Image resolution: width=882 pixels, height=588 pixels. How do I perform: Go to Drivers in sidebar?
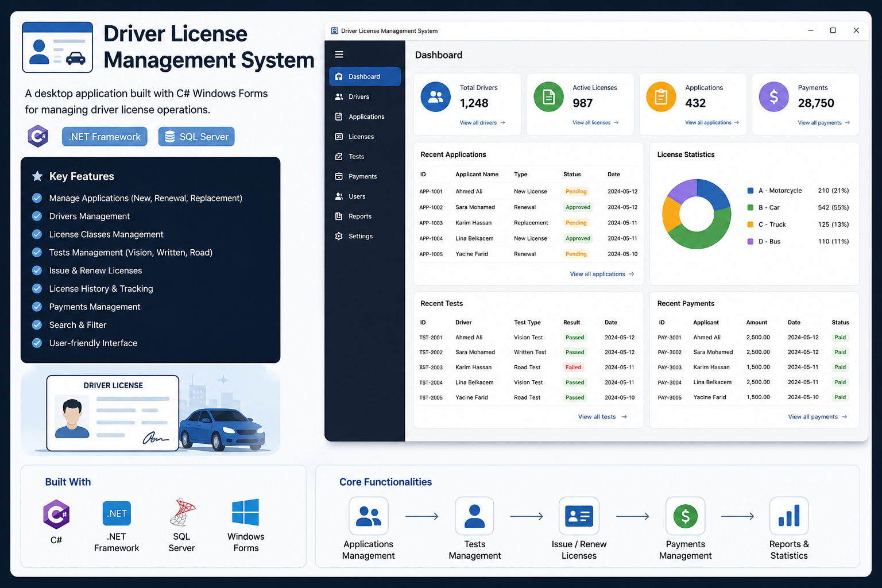(x=359, y=96)
